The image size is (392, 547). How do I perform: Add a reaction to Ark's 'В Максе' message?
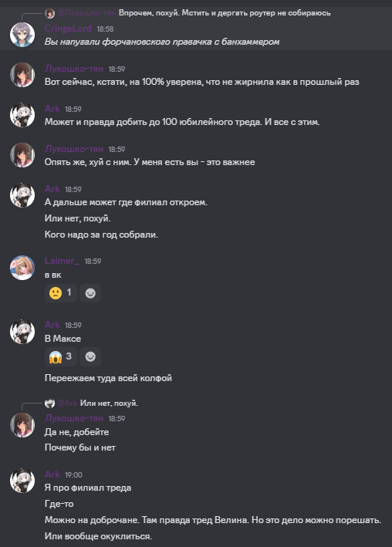click(x=90, y=356)
